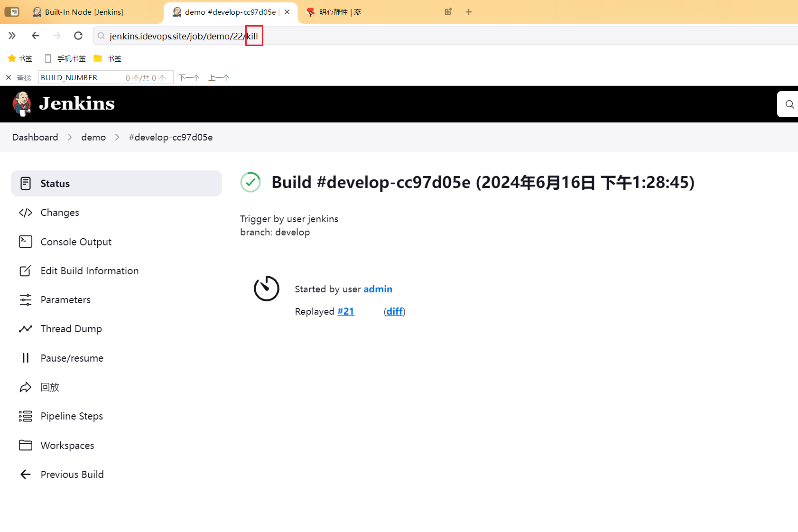Image resolution: width=798 pixels, height=532 pixels.
Task: Expand the chevron after Dashboard breadcrumb
Action: coord(70,137)
